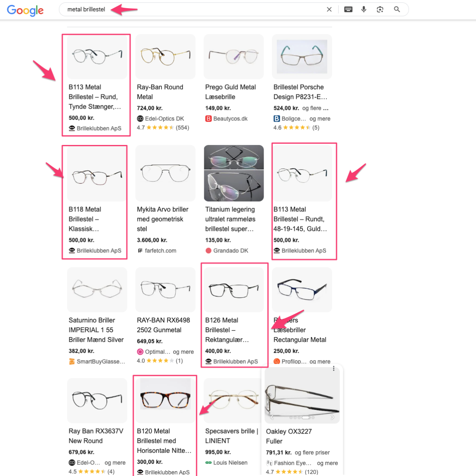
Task: Click price '135,00 kr.' for Titanium brillestel
Action: (x=218, y=240)
